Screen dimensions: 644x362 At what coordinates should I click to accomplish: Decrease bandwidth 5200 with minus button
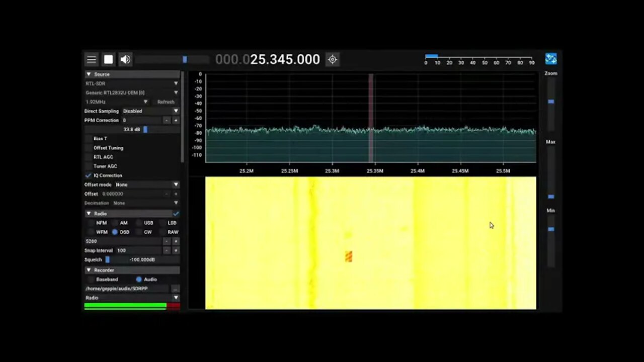point(167,241)
